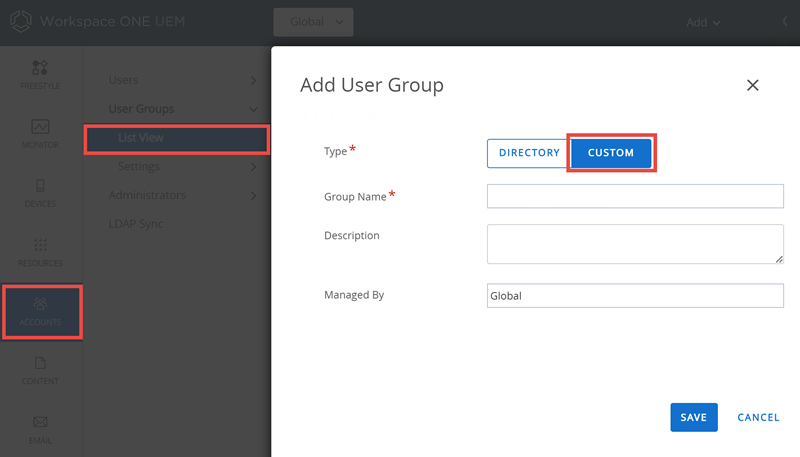This screenshot has height=457, width=800.
Task: Open the Add dropdown in header
Action: pyautogui.click(x=703, y=22)
